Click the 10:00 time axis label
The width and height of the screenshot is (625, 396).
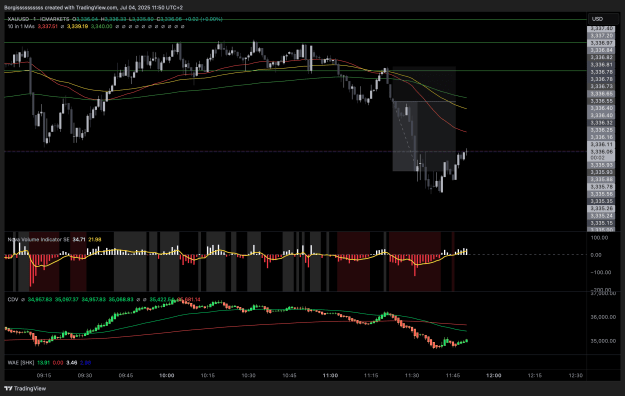click(x=167, y=375)
